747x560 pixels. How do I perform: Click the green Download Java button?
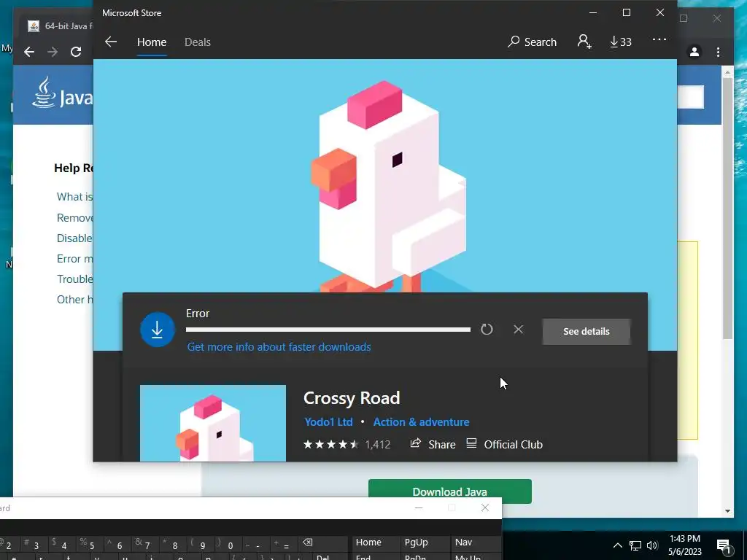point(449,491)
